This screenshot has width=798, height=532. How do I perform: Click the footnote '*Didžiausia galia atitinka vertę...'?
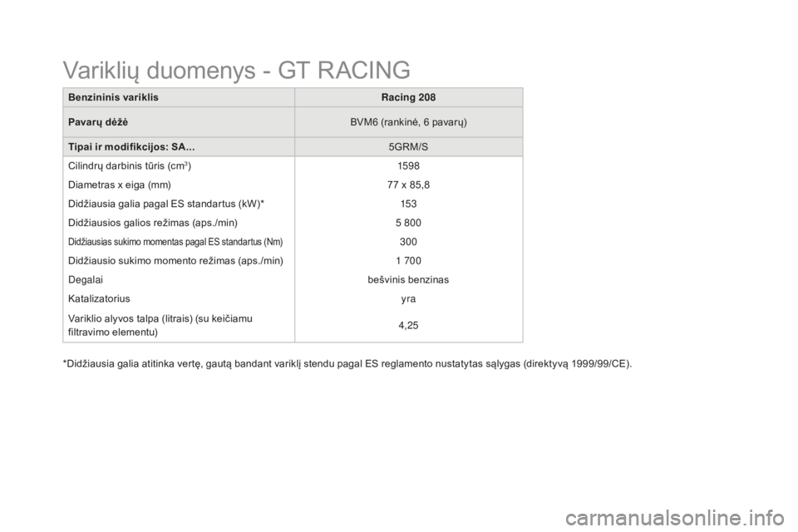coord(347,364)
